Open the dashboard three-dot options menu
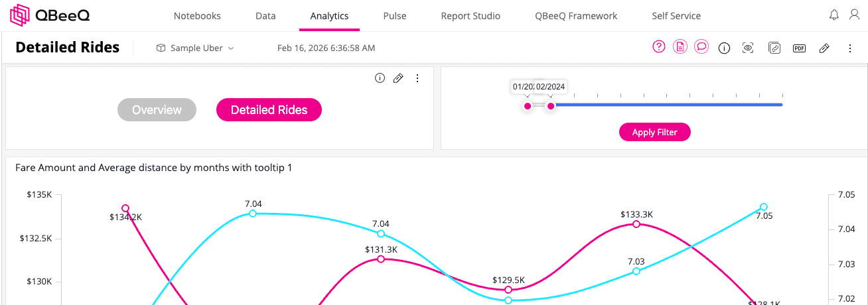 [x=850, y=48]
